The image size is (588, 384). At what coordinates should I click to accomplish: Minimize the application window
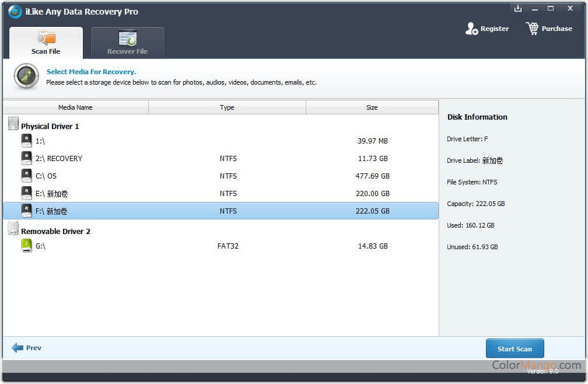pyautogui.click(x=535, y=8)
